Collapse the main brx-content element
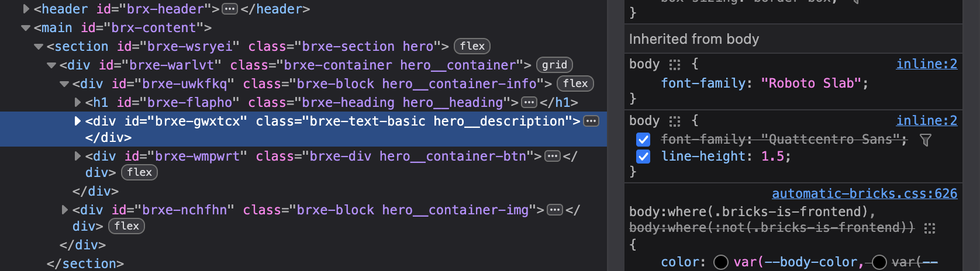 click(x=25, y=27)
